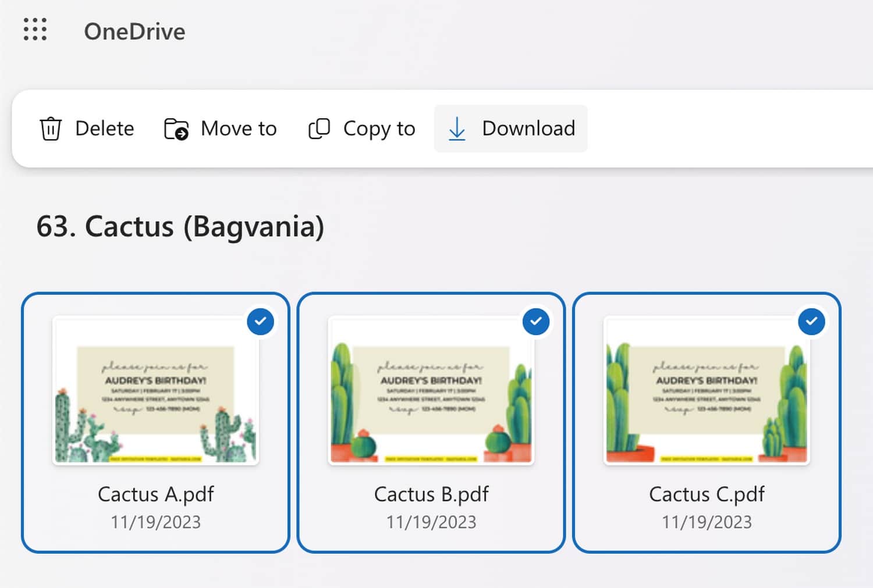
Task: Toggle the Cactus C.pdf selection checkmark
Action: [811, 321]
